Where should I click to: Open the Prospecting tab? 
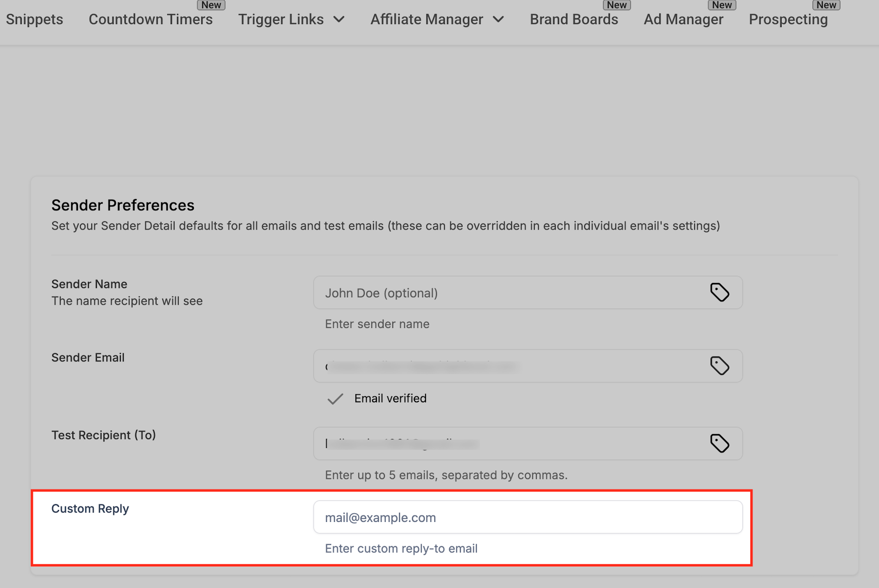coord(788,19)
